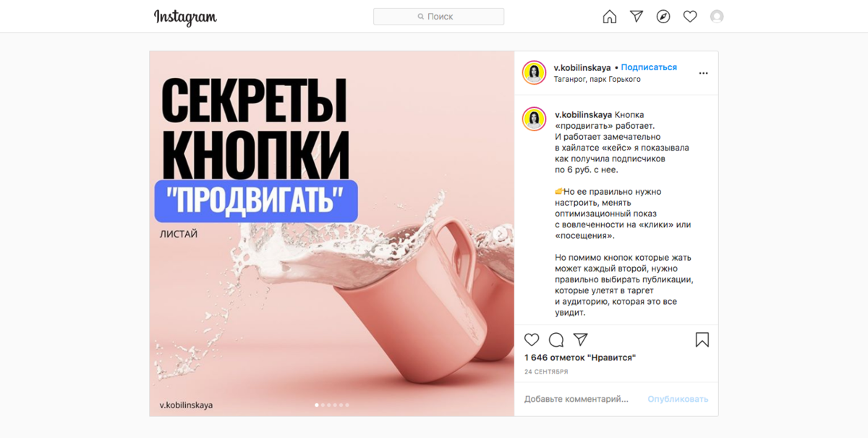
Task: Select the second carousel dot indicator
Action: pos(323,405)
